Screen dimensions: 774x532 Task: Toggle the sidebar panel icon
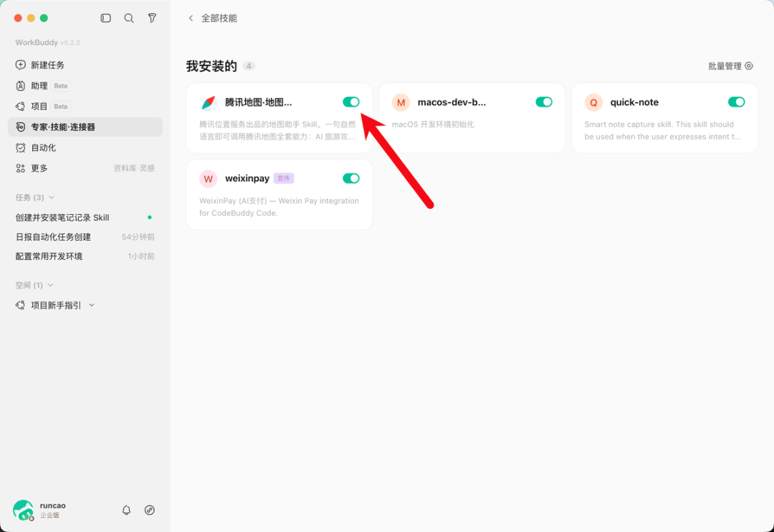point(105,18)
